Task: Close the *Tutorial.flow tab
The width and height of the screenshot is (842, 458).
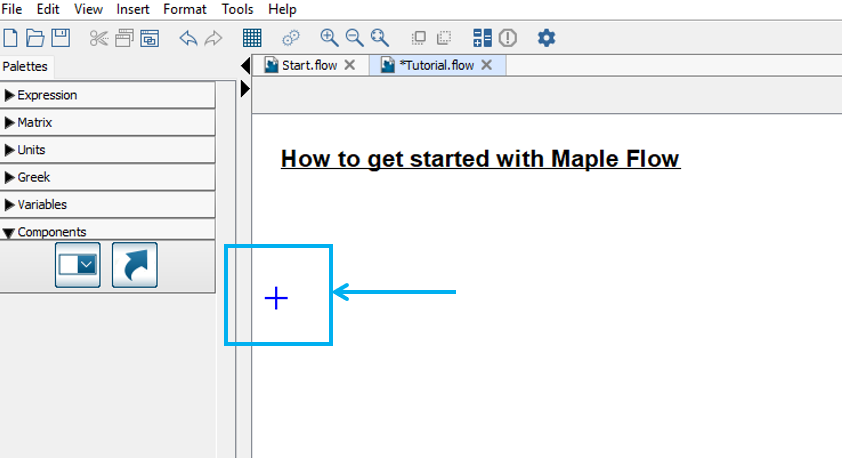Action: pos(487,65)
